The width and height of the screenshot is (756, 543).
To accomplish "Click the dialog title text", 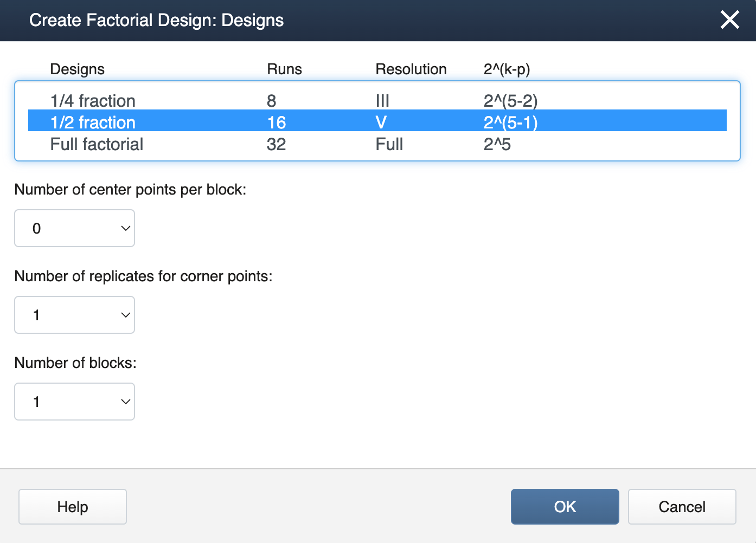I will [x=156, y=20].
